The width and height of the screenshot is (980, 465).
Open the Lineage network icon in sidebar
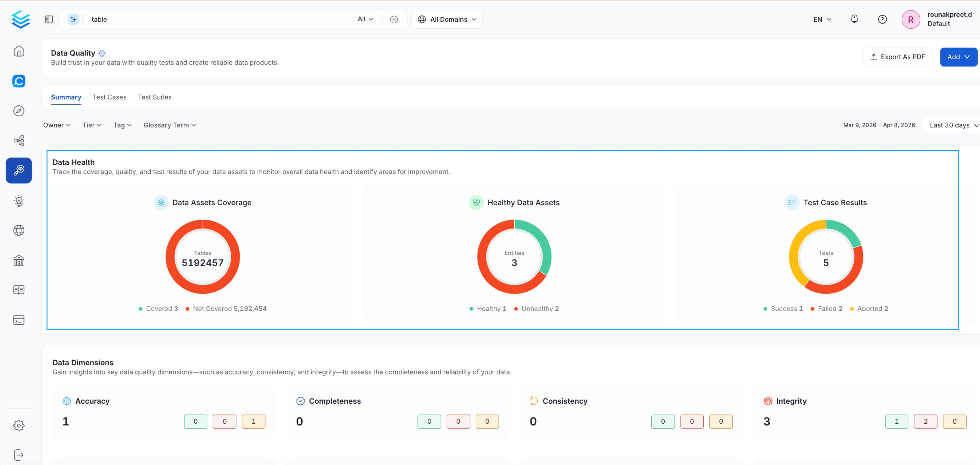[19, 140]
